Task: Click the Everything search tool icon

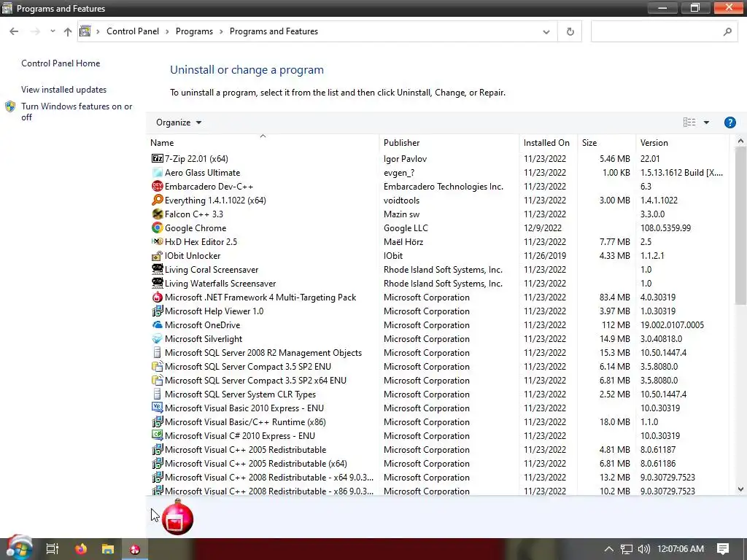Action: click(x=158, y=200)
